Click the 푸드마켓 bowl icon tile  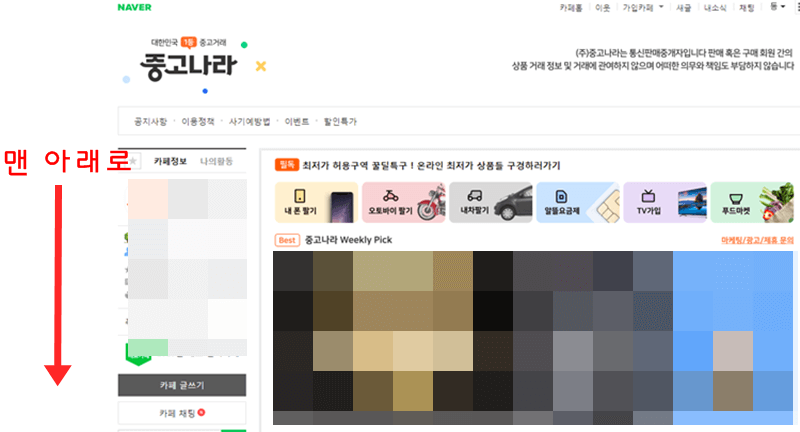752,202
